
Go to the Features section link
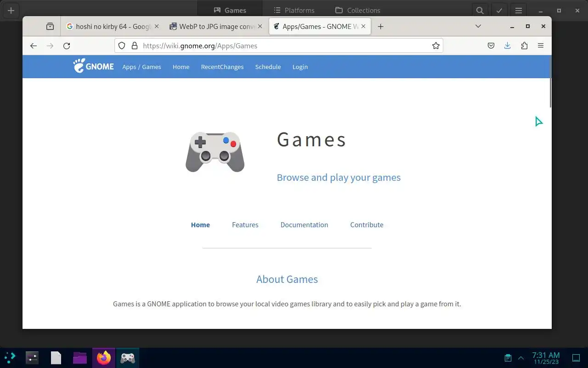click(245, 224)
